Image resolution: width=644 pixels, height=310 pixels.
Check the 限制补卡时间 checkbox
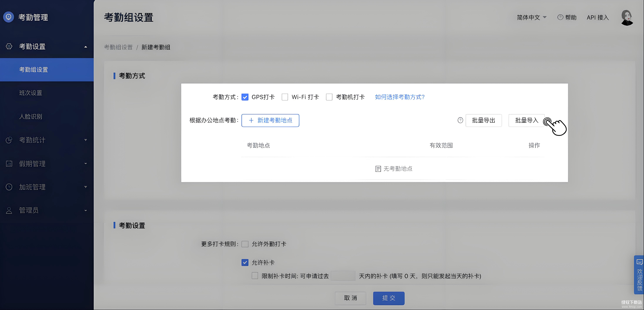[x=255, y=276]
